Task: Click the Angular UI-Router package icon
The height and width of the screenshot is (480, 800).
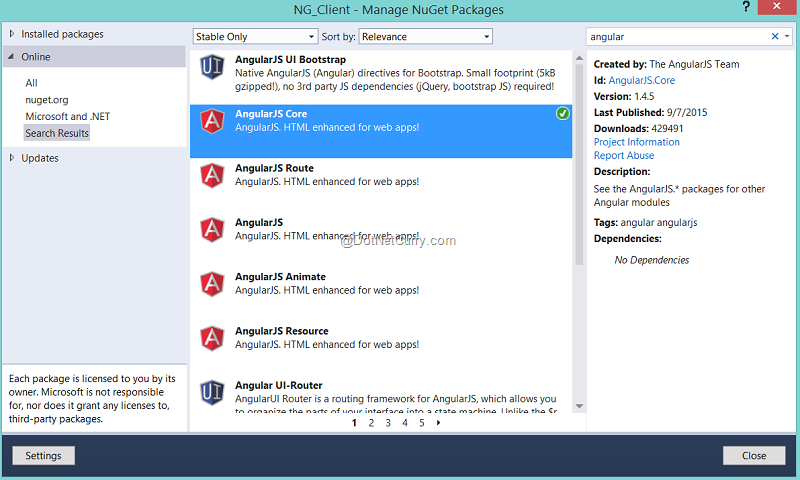Action: pos(212,393)
